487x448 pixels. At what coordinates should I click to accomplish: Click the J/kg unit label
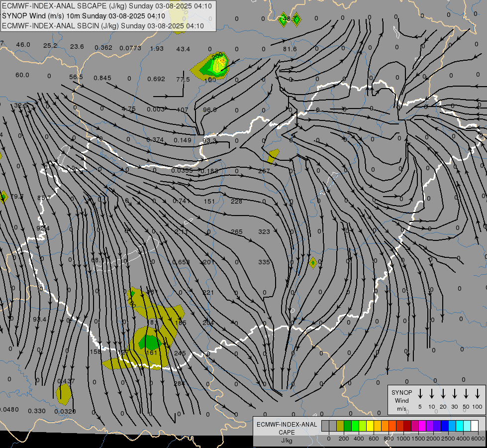coord(287,440)
